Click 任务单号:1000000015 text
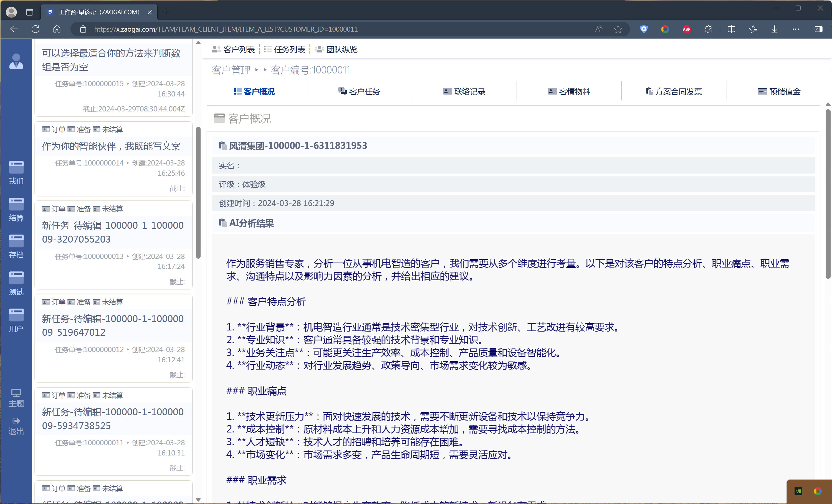This screenshot has height=504, width=832. pos(89,84)
